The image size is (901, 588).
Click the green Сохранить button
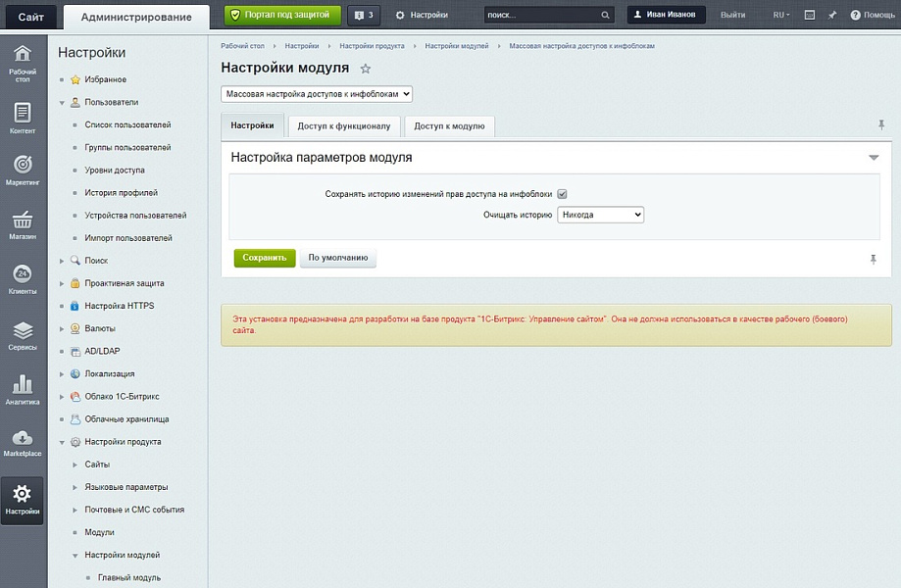click(264, 258)
